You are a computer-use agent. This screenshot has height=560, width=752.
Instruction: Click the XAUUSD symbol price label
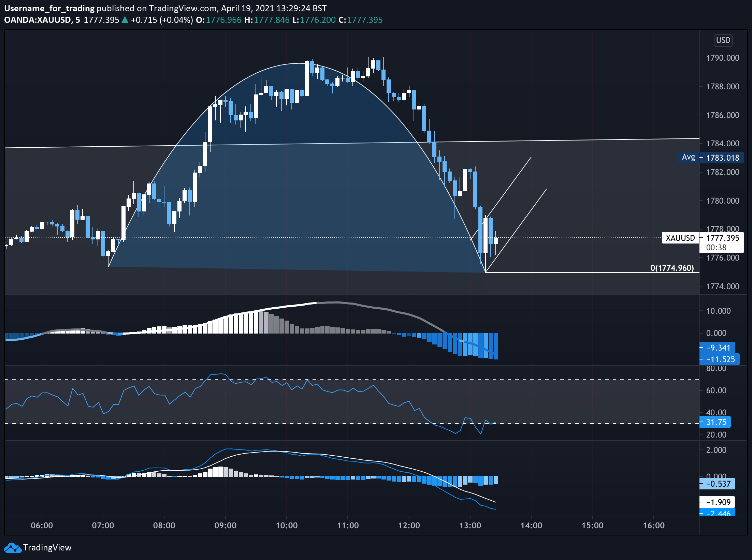click(680, 238)
